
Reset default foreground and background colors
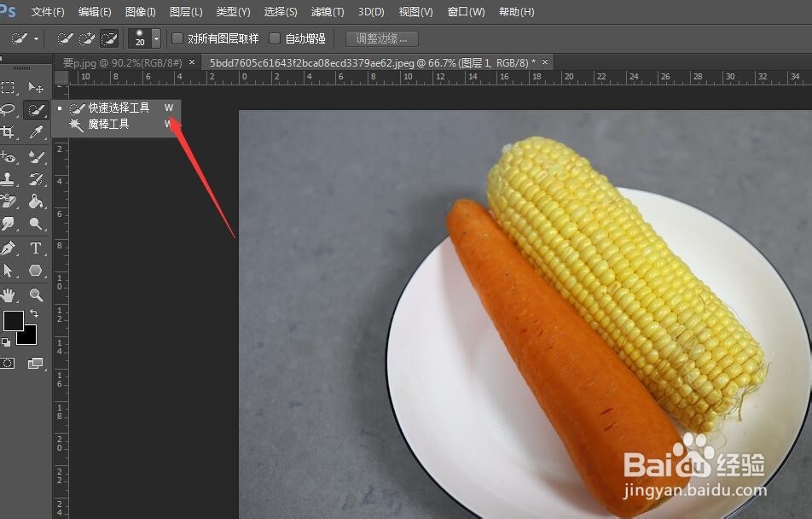6,342
